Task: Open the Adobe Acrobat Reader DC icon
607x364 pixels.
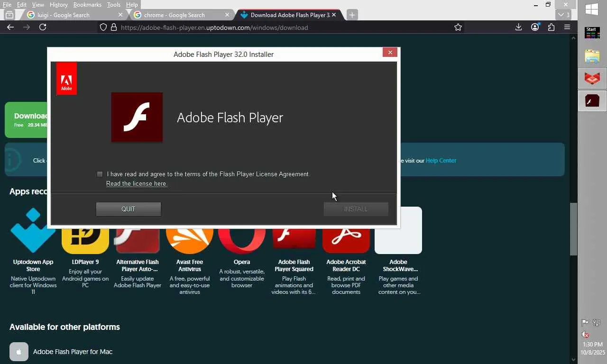Action: coord(346,240)
